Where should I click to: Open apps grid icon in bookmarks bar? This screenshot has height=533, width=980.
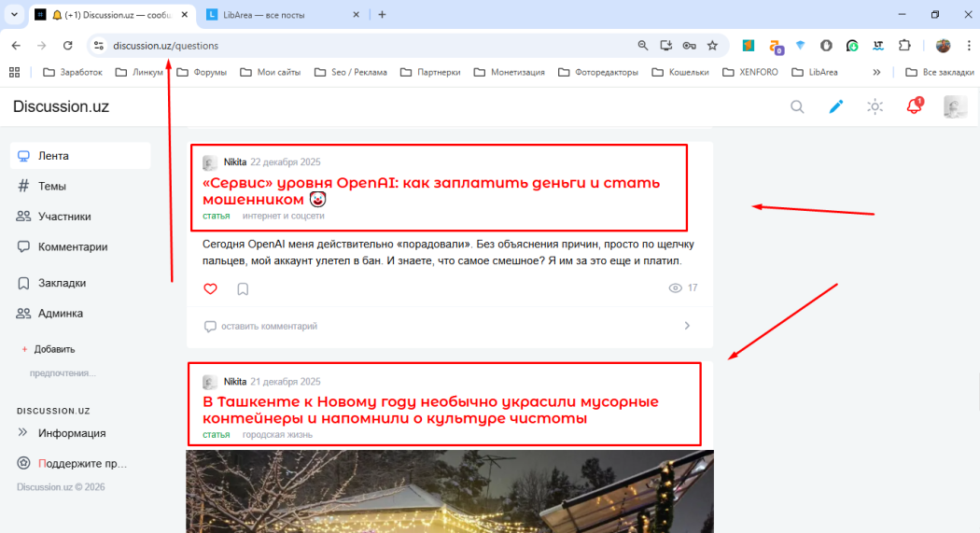[x=14, y=73]
